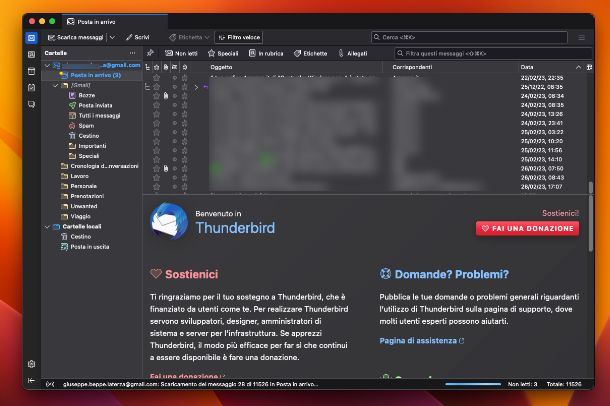Open Cartelle pane options (three dots)
Screen dimensions: 610x406
(x=132, y=53)
